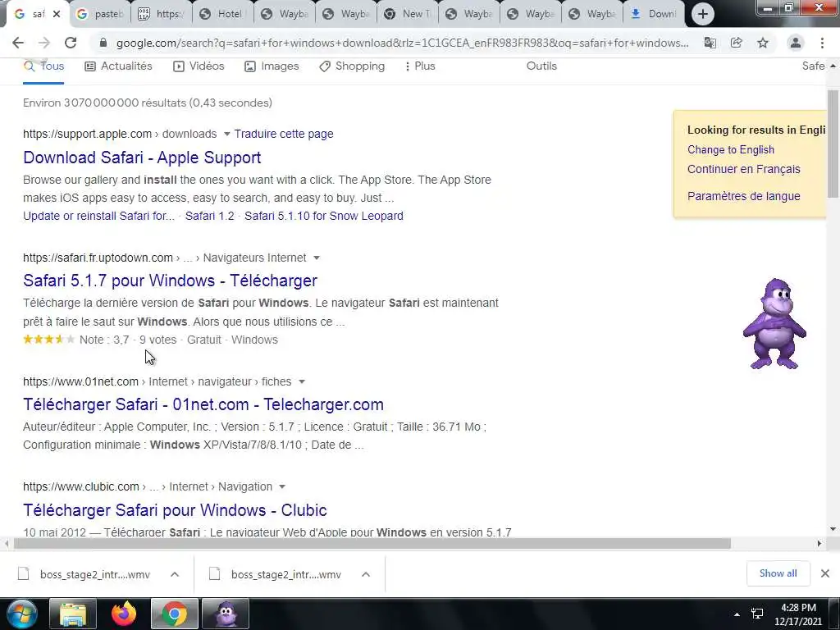Switch to the New Tab tab
The width and height of the screenshot is (840, 630).
coord(407,15)
